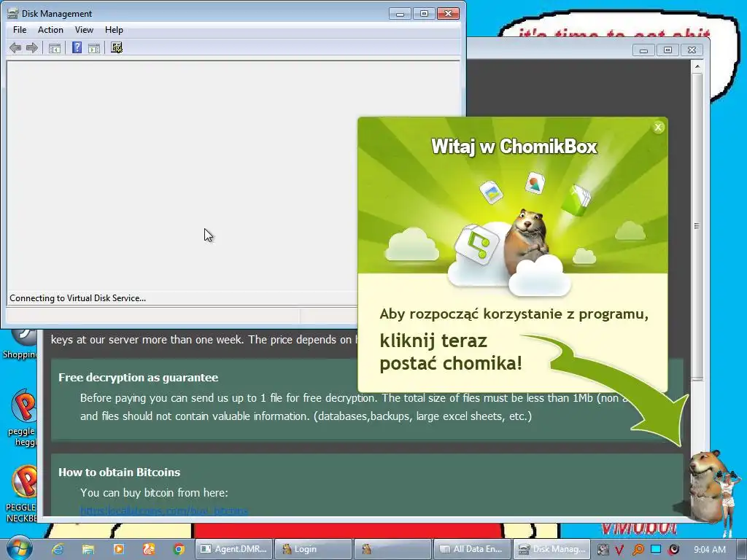This screenshot has width=747, height=560.
Task: Maximize the ransom note background window
Action: [x=668, y=50]
